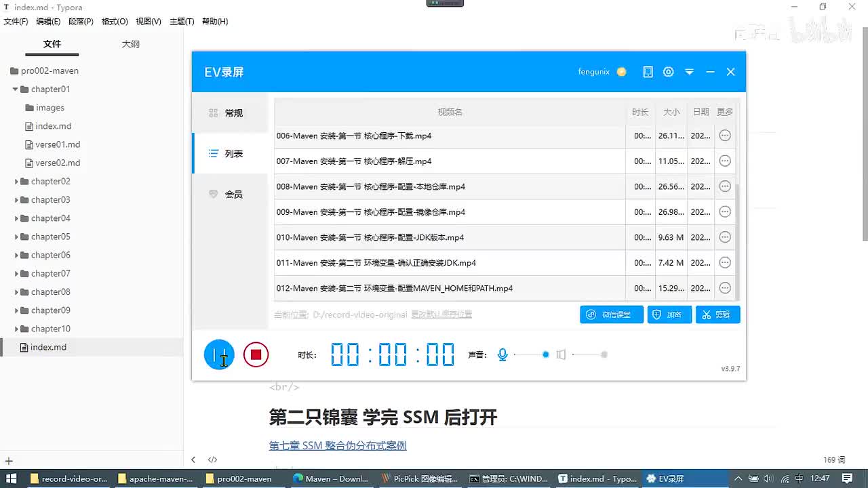This screenshot has height=488, width=868.
Task: Open the 视图(V) menu in Typora
Action: coord(149,22)
